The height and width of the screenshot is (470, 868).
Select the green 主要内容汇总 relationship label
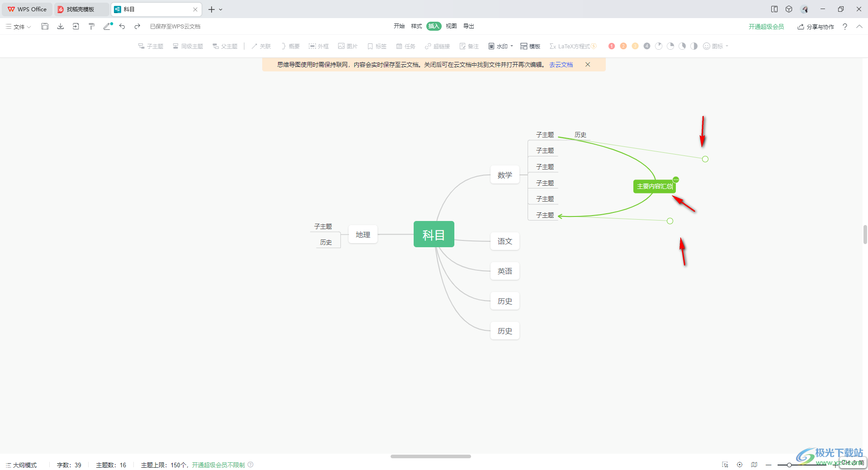[x=654, y=186]
